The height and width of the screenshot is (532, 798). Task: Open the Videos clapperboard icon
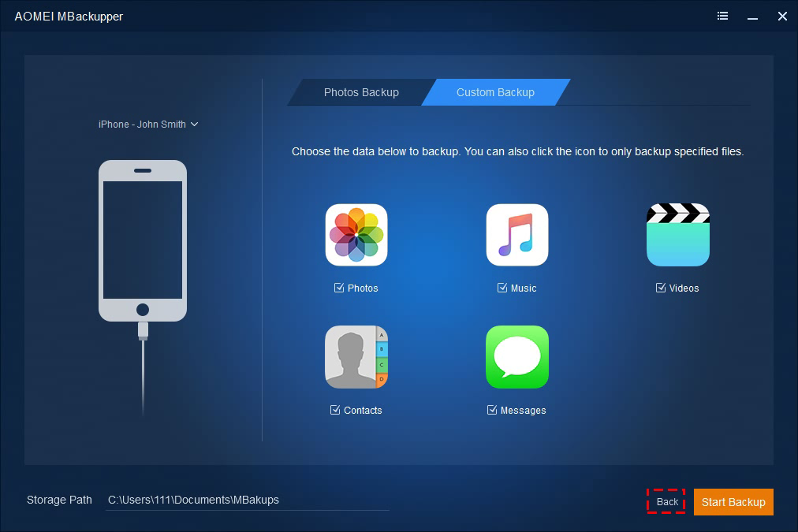tap(678, 235)
